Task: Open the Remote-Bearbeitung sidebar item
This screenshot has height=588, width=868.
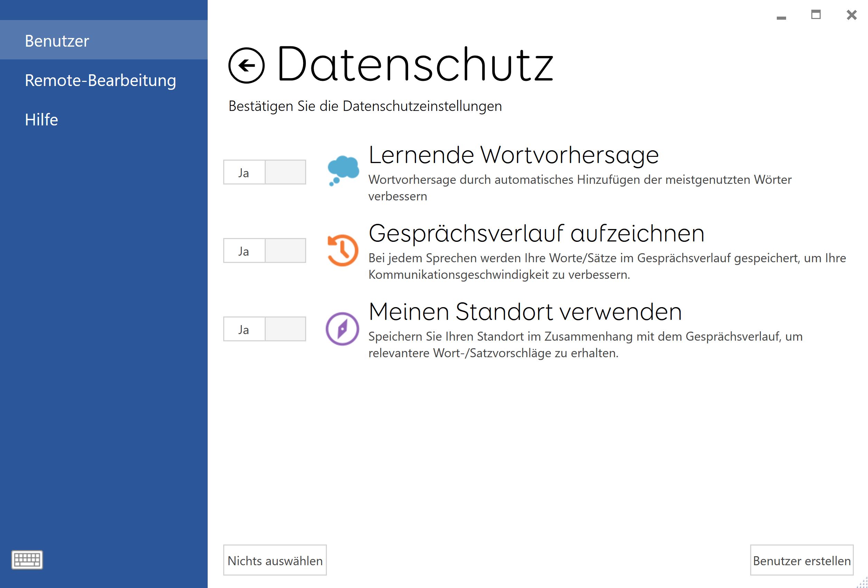Action: click(x=100, y=80)
